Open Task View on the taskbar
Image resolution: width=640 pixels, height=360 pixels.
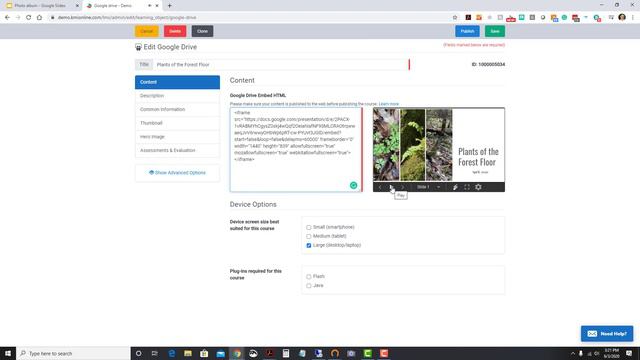click(x=155, y=353)
